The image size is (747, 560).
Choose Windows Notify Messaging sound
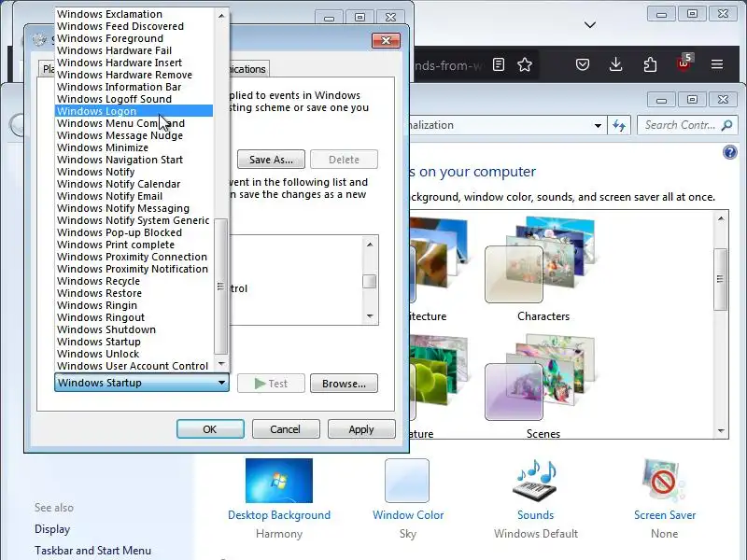point(134,208)
